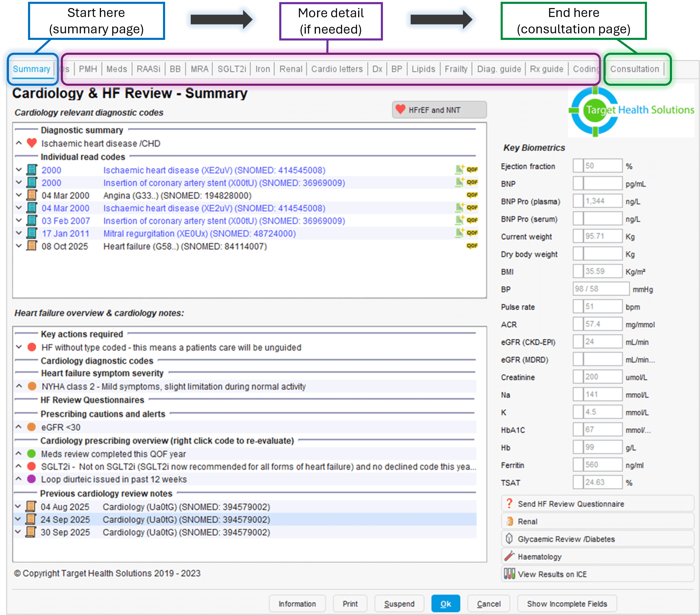Click green note icon on Mitral regurgitation row

tap(459, 233)
